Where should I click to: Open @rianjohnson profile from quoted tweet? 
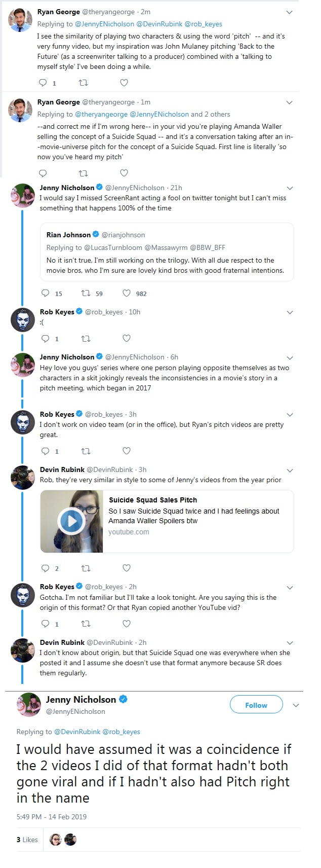tap(124, 235)
